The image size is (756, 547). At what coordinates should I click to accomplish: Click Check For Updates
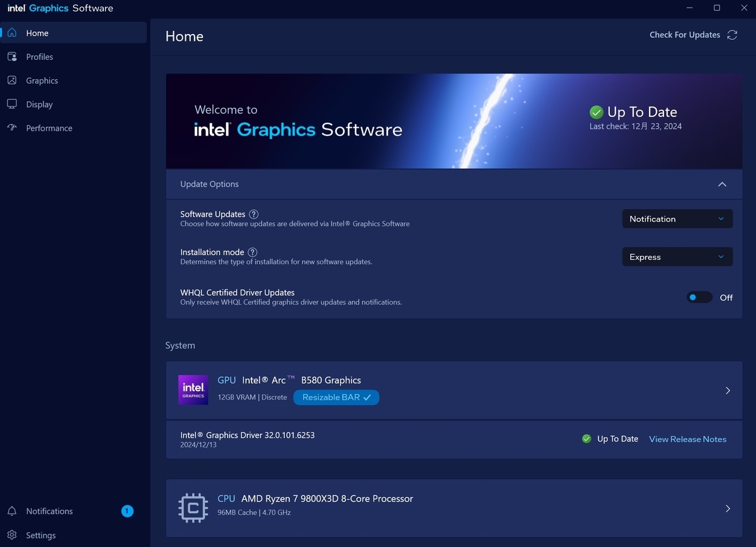685,35
